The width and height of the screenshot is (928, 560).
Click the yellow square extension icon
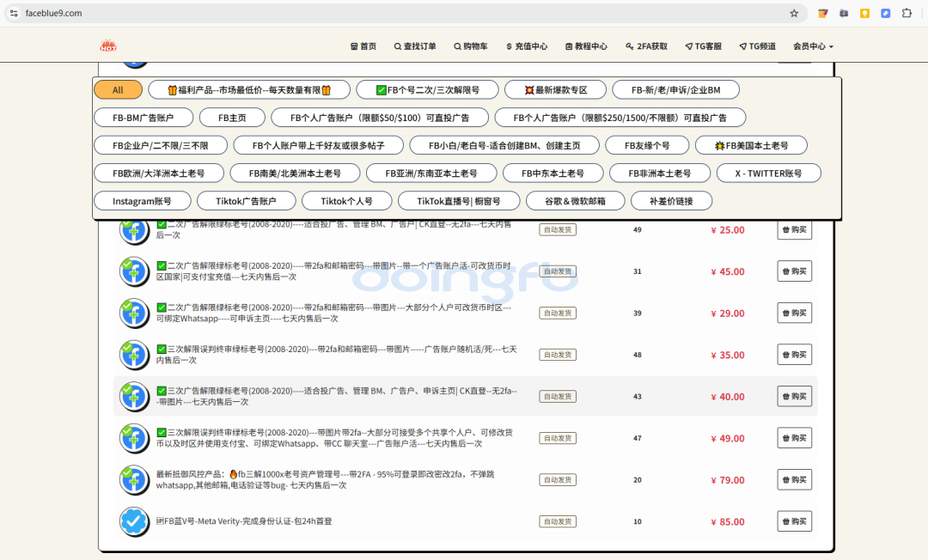point(864,13)
